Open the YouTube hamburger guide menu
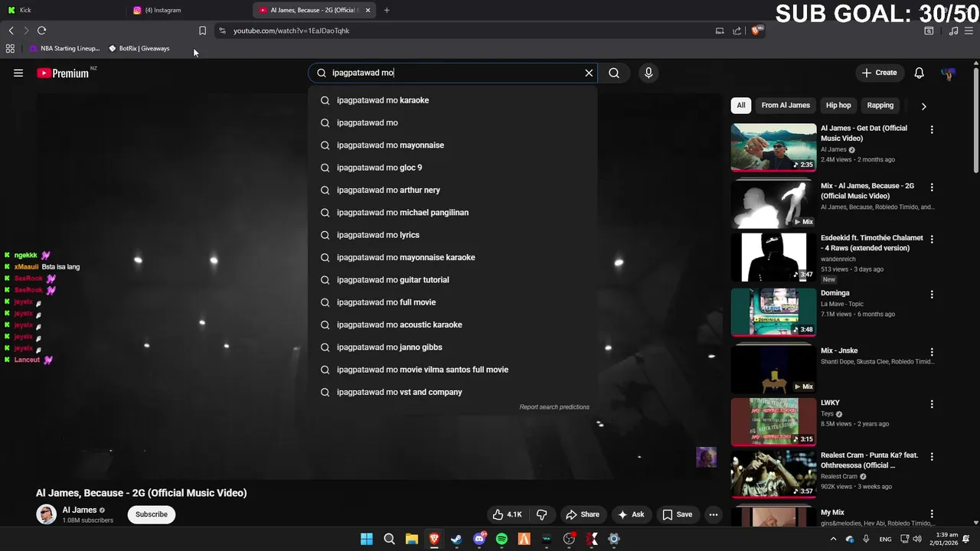Image resolution: width=980 pixels, height=551 pixels. [x=18, y=73]
